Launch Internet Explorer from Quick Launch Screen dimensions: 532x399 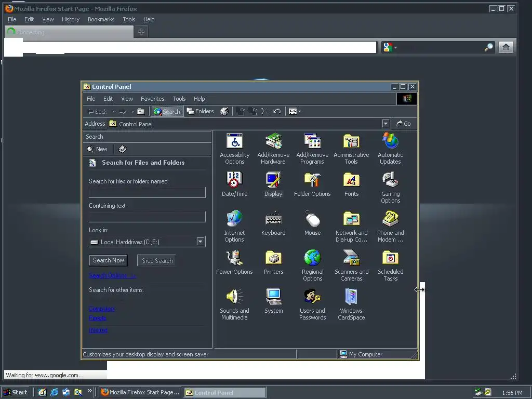pyautogui.click(x=54, y=392)
